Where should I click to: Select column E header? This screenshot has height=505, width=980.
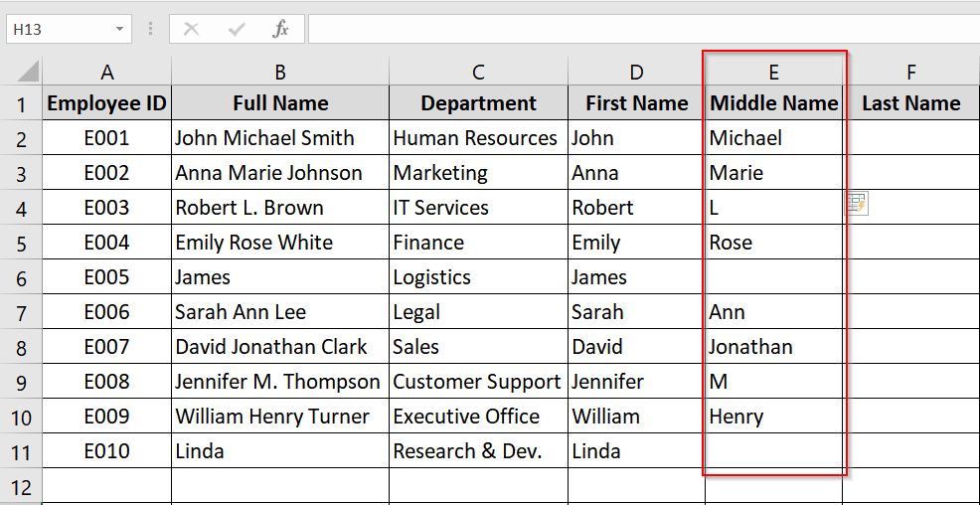click(x=773, y=72)
